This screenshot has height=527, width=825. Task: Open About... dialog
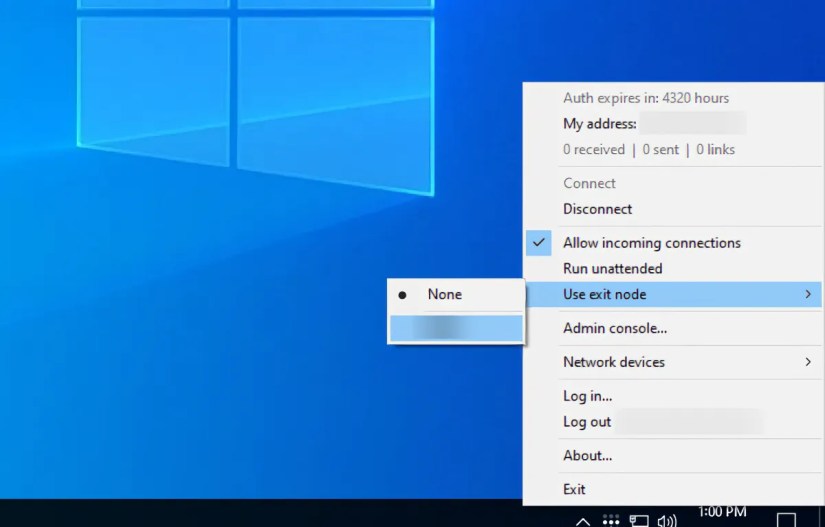click(x=673, y=455)
